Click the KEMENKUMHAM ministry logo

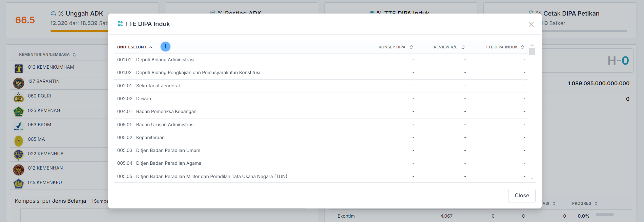pos(19,68)
